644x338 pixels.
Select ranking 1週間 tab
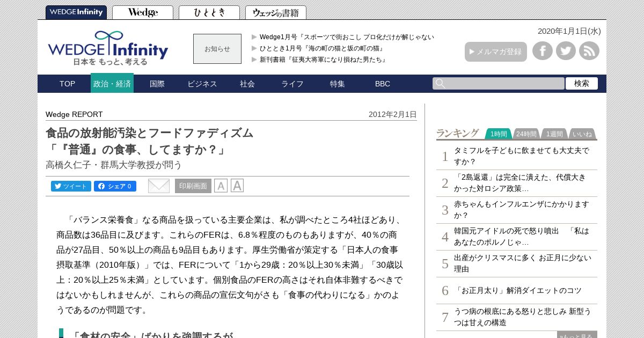click(x=554, y=134)
